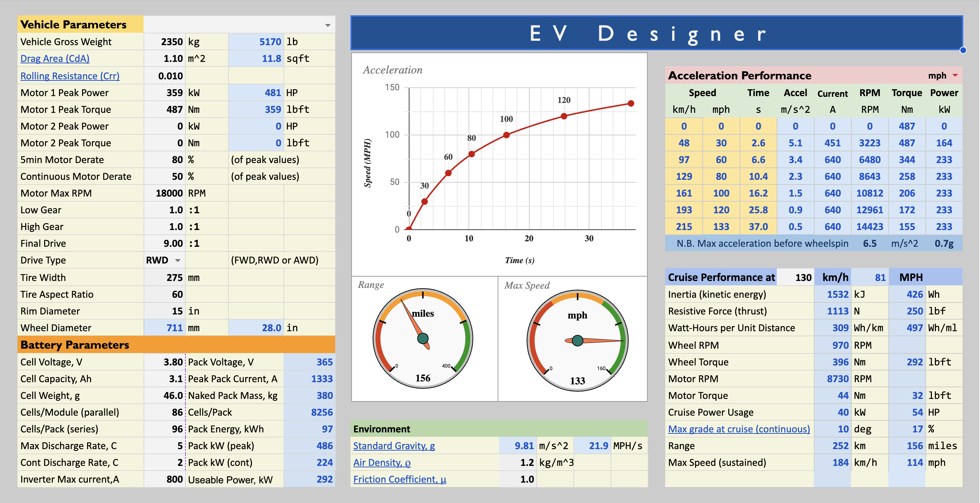
Task: Open the mph units dropdown in Acceleration Performance
Action: (955, 76)
